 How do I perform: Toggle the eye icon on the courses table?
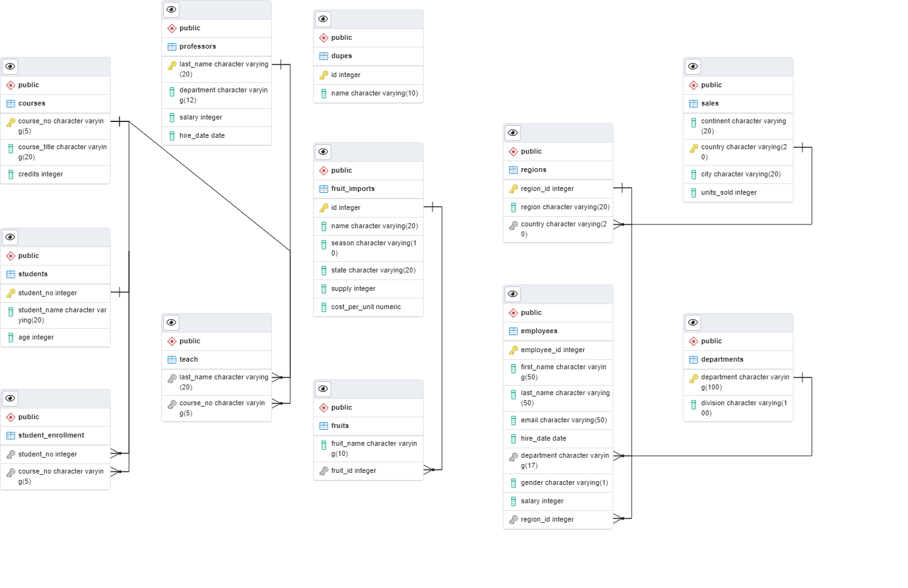[9, 66]
